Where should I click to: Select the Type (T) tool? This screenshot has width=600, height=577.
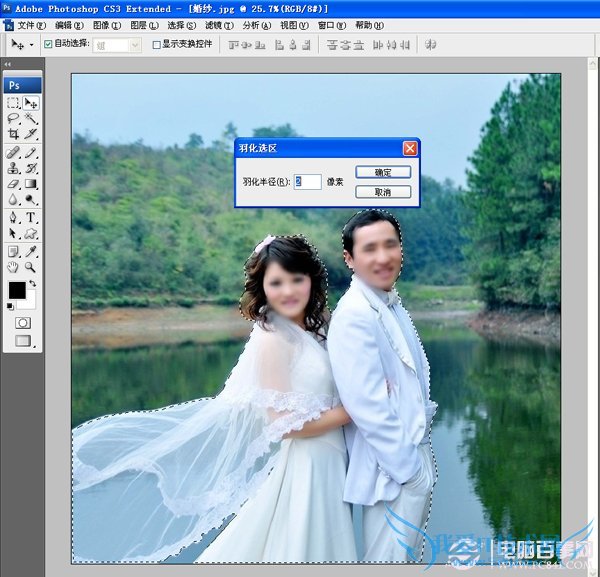tap(31, 217)
